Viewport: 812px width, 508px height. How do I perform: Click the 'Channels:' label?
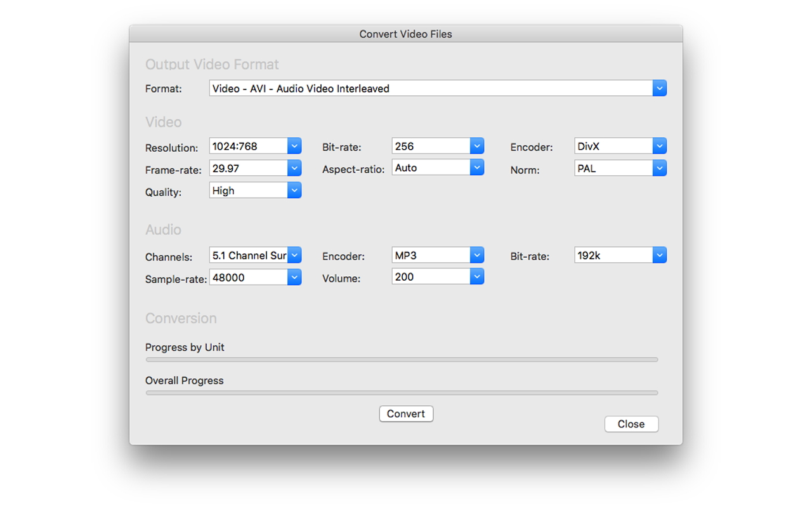point(169,257)
